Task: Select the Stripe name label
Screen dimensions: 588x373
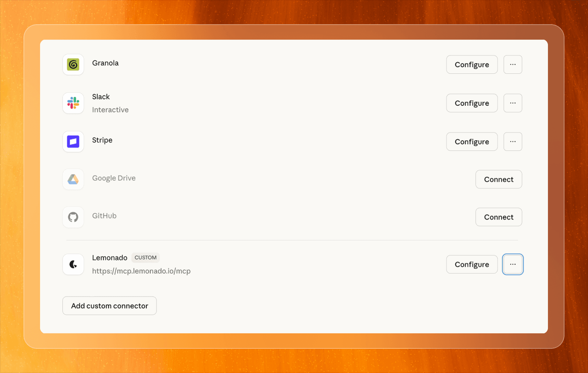Action: pos(102,140)
